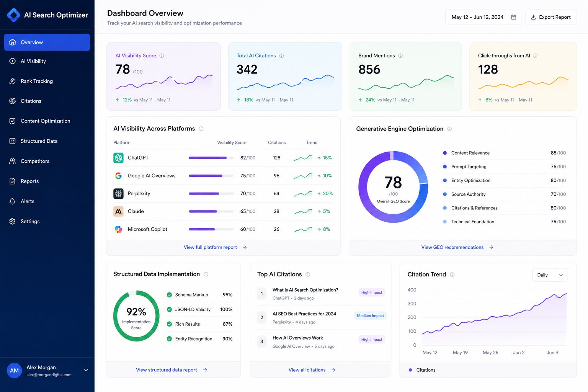This screenshot has height=392, width=588.
Task: Click the Settings gear icon
Action: [x=13, y=221]
